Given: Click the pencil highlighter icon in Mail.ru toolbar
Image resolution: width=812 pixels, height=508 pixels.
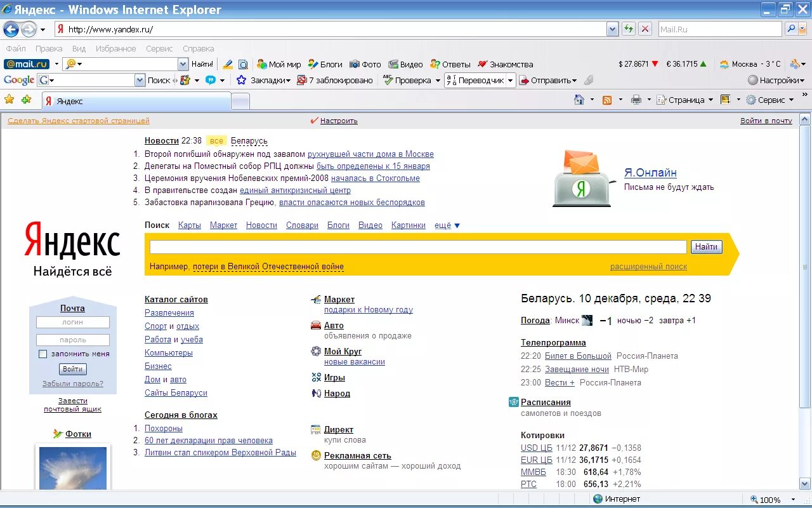Looking at the screenshot, I should [x=228, y=64].
